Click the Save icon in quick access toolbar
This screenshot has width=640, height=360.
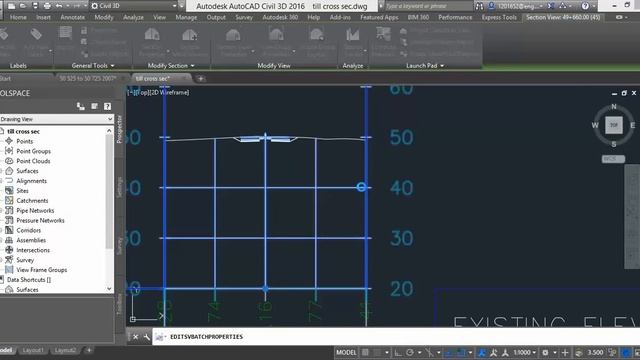(35, 6)
